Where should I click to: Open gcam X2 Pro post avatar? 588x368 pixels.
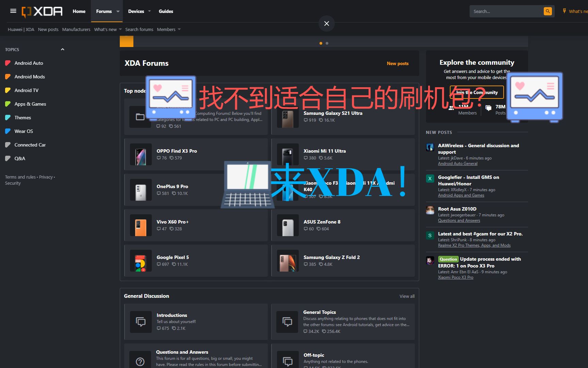coord(430,235)
